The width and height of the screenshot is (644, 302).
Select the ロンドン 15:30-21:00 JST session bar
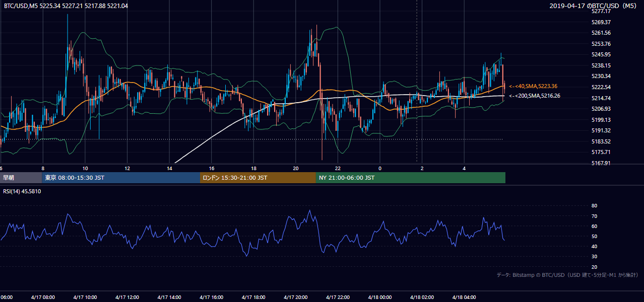point(258,178)
